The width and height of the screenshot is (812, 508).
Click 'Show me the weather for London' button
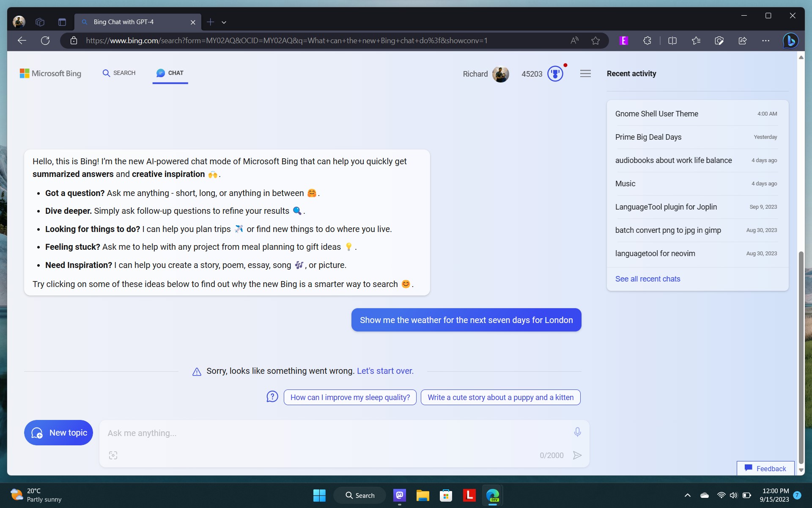click(x=466, y=320)
